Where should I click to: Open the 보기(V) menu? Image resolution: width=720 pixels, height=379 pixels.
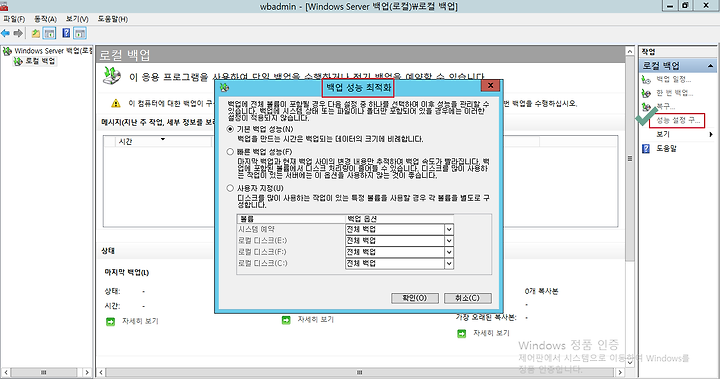tap(77, 19)
